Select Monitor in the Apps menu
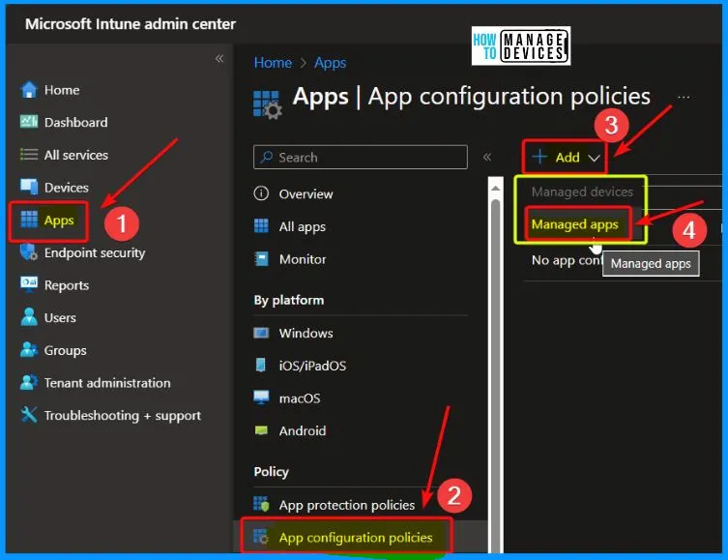Viewport: 728px width, 560px height. click(303, 259)
